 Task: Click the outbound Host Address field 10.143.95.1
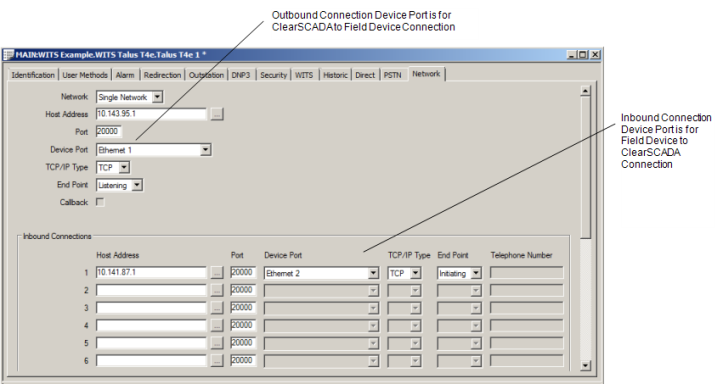pyautogui.click(x=151, y=114)
